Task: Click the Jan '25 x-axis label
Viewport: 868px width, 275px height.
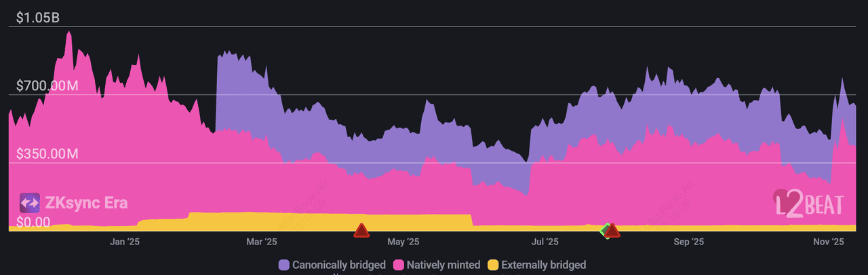Action: (x=124, y=242)
